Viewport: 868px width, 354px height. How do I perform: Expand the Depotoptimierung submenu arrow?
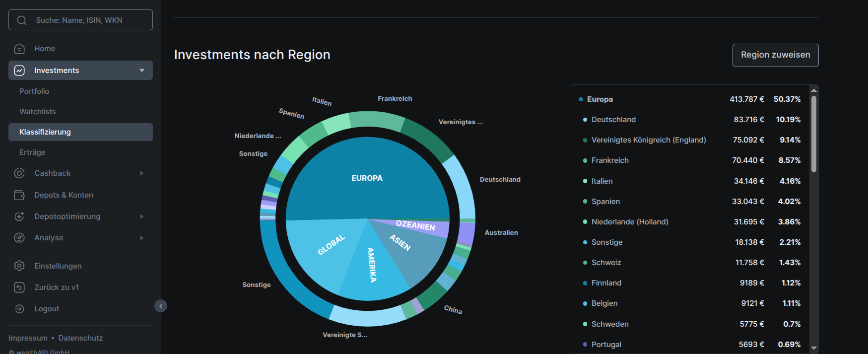click(x=142, y=216)
